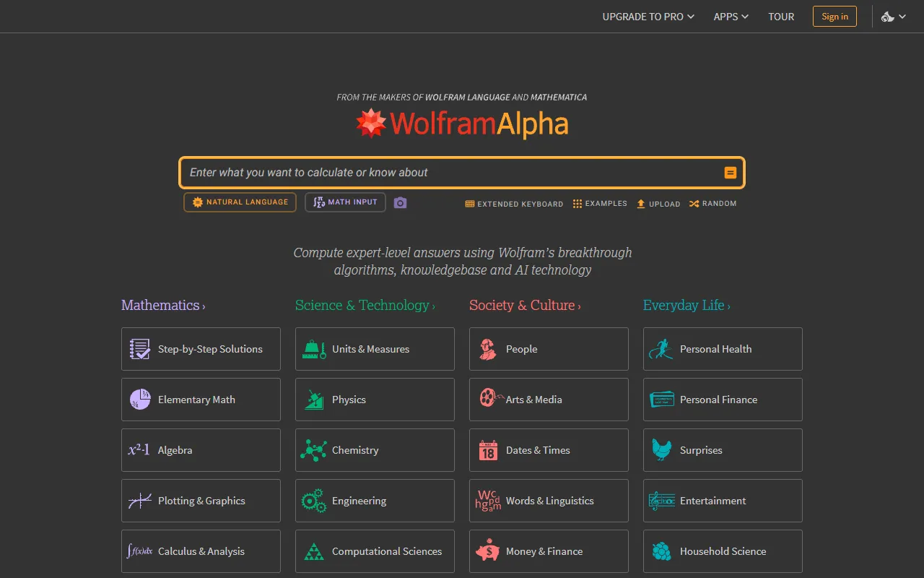924x578 pixels.
Task: Open the theme settings dropdown at top right
Action: click(894, 17)
